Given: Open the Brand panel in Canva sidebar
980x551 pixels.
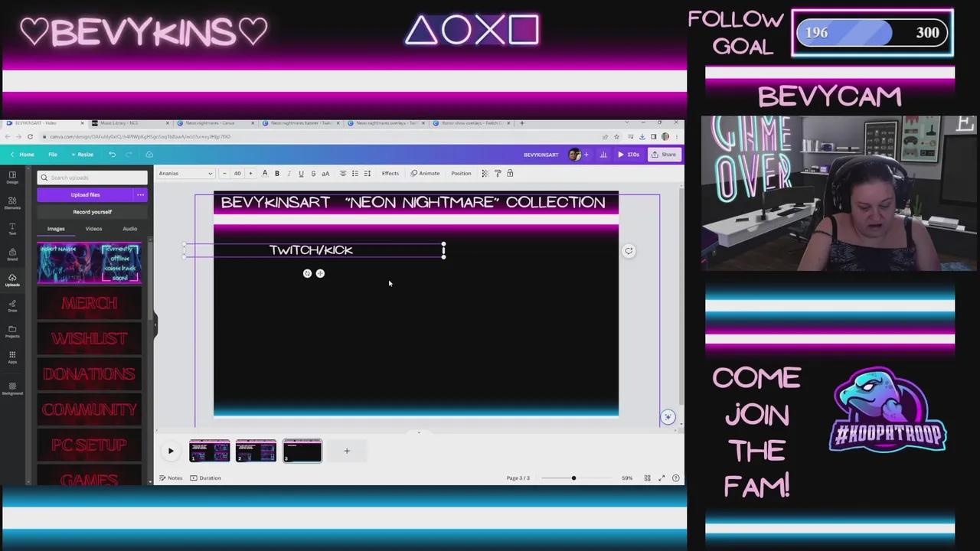Looking at the screenshot, I should (x=12, y=254).
